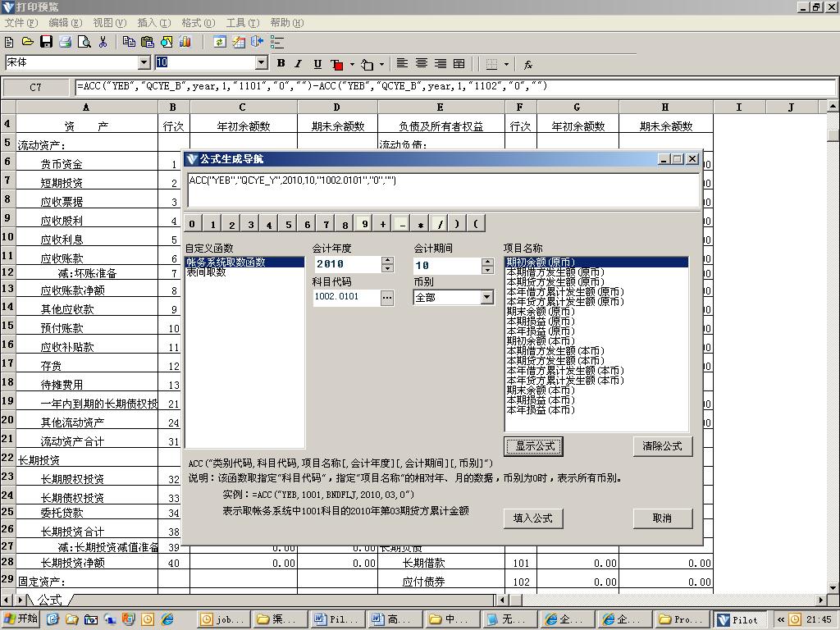Screen dimensions: 840x630
Task: Click the red font color swatch
Action: (336, 64)
